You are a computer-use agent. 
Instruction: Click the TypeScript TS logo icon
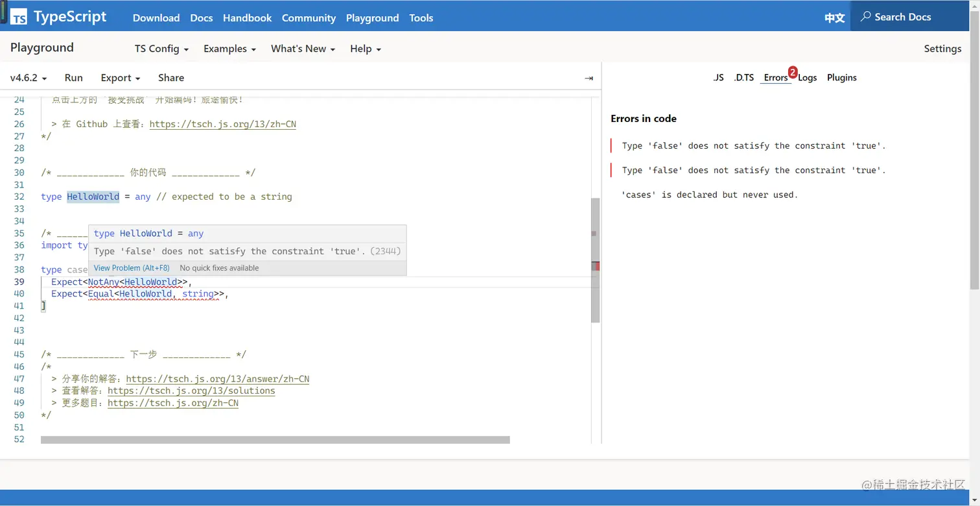point(19,18)
